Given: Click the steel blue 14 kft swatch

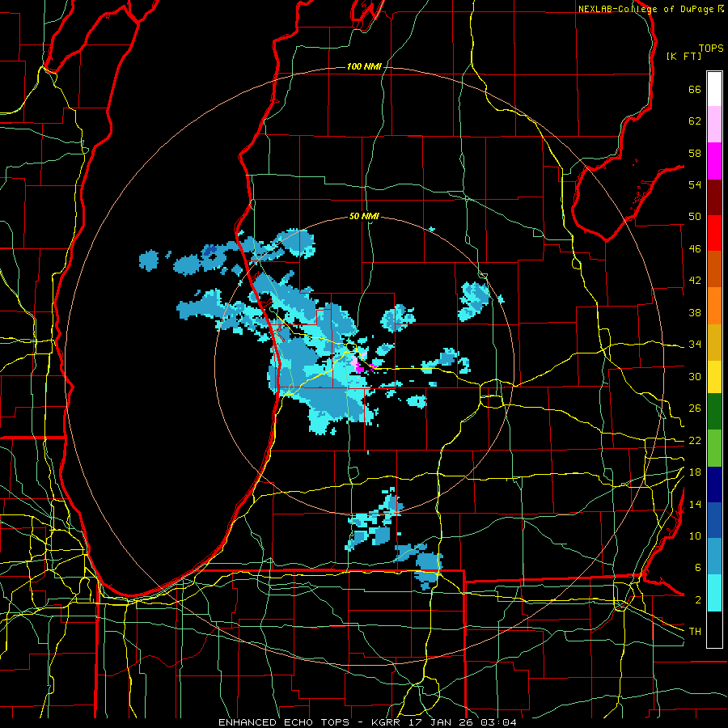Looking at the screenshot, I should (x=714, y=557).
